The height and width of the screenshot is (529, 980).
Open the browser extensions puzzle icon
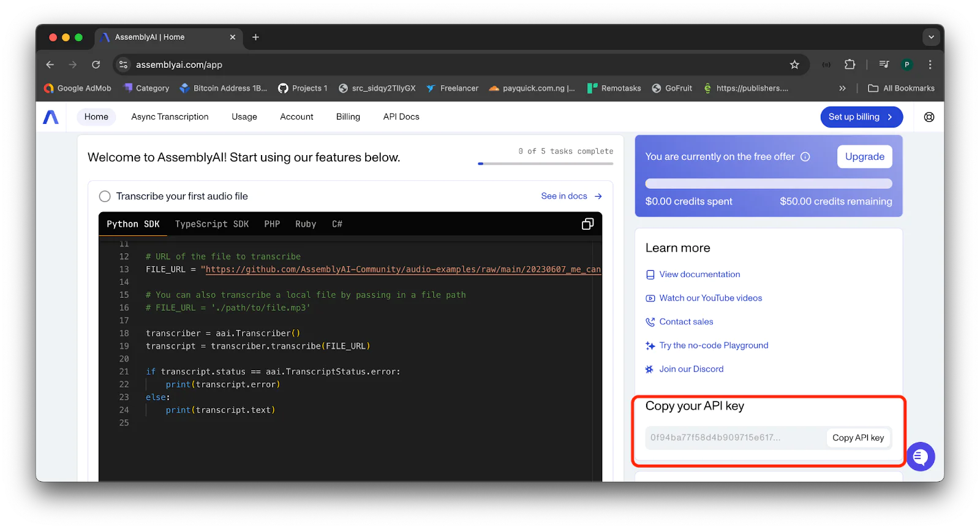[850, 64]
